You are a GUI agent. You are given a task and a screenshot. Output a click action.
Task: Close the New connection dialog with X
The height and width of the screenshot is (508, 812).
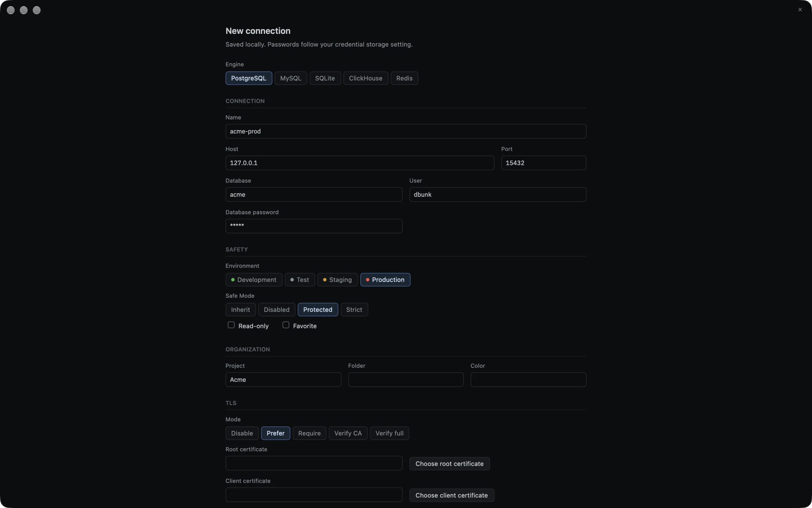pyautogui.click(x=800, y=10)
